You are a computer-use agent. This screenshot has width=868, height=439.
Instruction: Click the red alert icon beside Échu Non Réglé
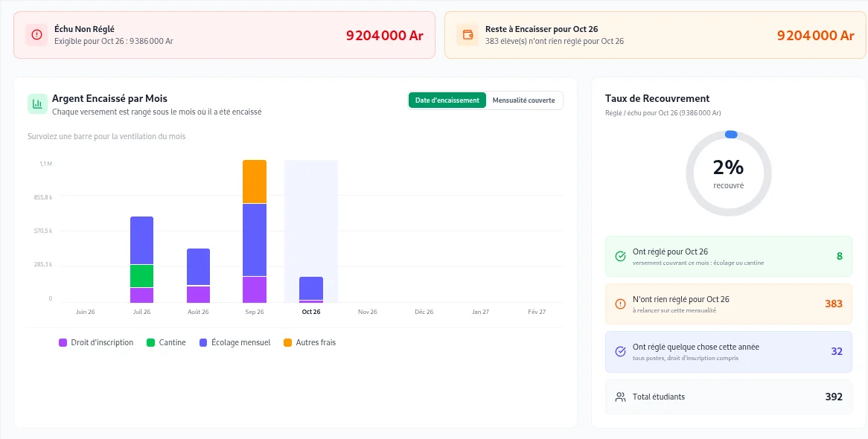pos(36,35)
